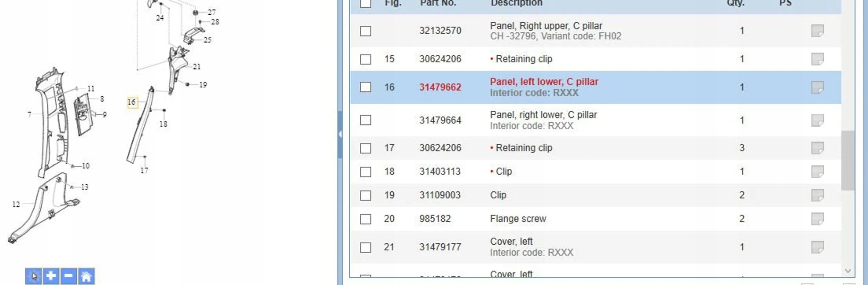Open note icon for part 31403113
Image resolution: width=868 pixels, height=285 pixels.
(x=817, y=172)
